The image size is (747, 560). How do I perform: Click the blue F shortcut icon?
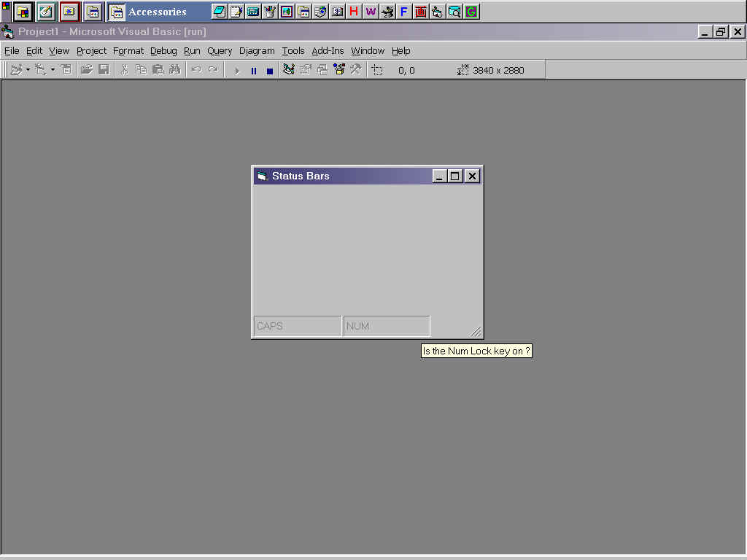[403, 12]
